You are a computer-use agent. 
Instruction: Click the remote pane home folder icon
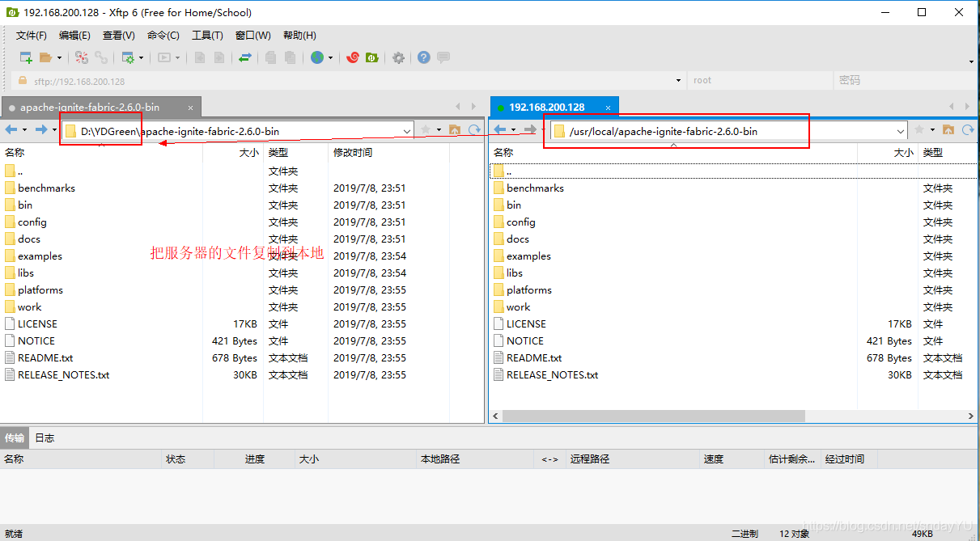[x=948, y=129]
